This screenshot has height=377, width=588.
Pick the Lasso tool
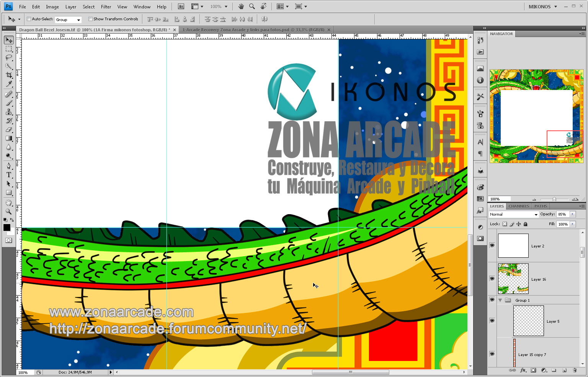9,57
